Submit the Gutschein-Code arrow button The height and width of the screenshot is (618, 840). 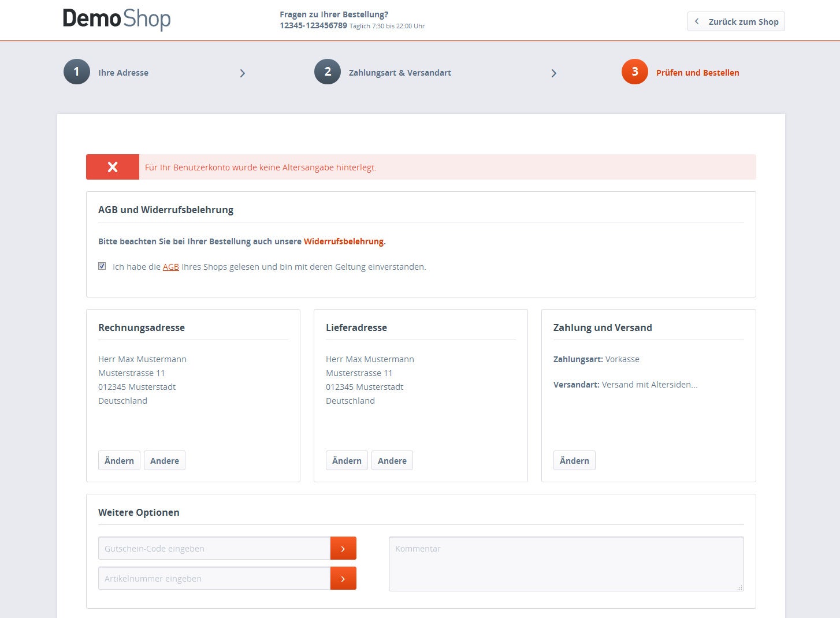coord(343,548)
